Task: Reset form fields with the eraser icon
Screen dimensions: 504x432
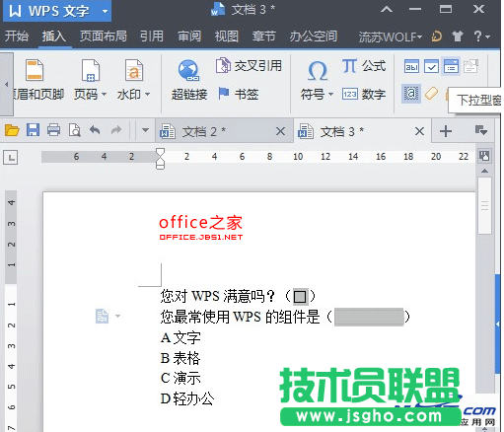Action: click(431, 94)
